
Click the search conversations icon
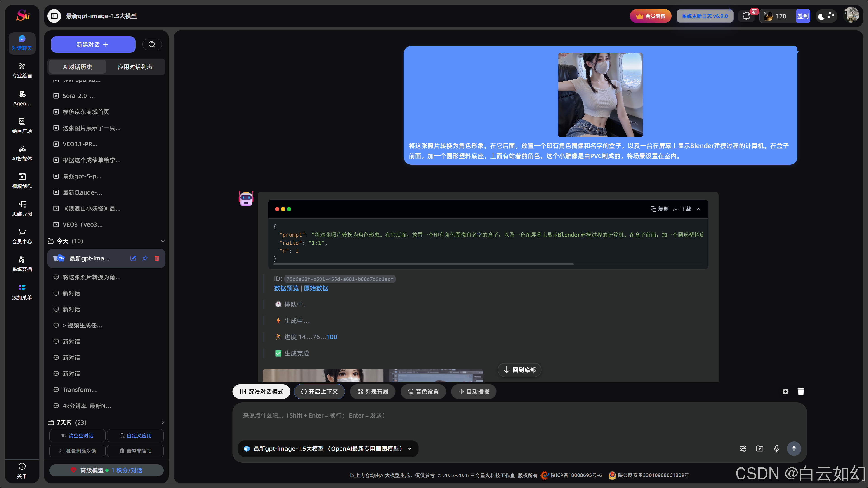tap(152, 45)
